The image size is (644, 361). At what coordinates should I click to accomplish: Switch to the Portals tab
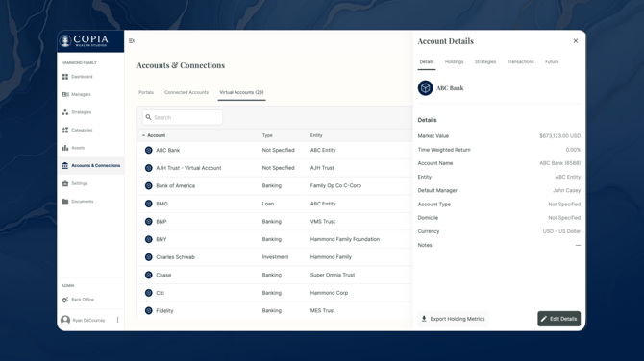146,92
